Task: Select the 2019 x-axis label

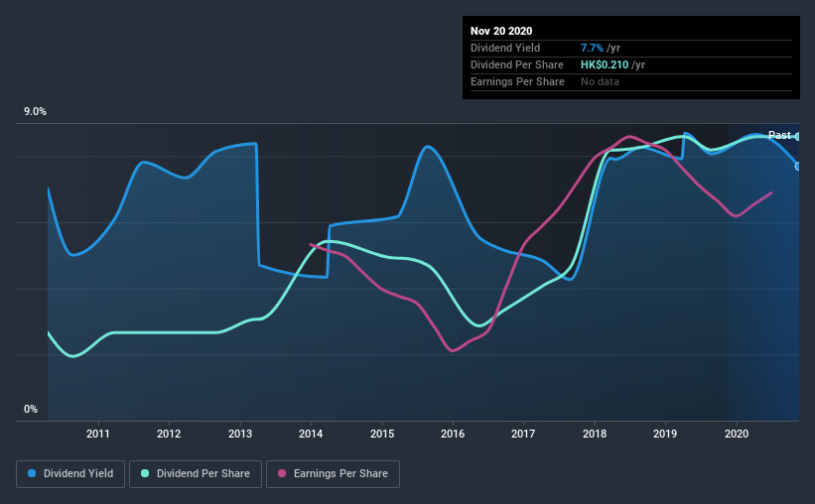Action: pos(665,434)
